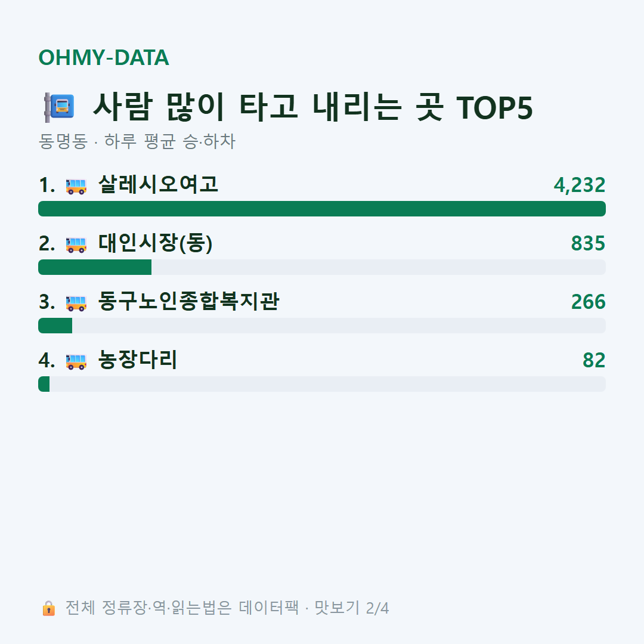Image resolution: width=644 pixels, height=644 pixels.
Task: Click the bus icon beside 농장다리
Action: [x=76, y=361]
